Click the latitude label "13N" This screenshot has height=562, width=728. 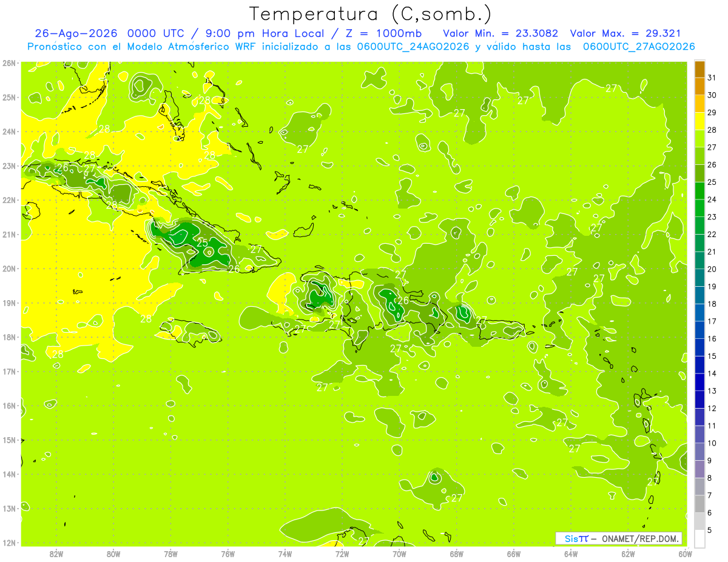click(x=9, y=508)
